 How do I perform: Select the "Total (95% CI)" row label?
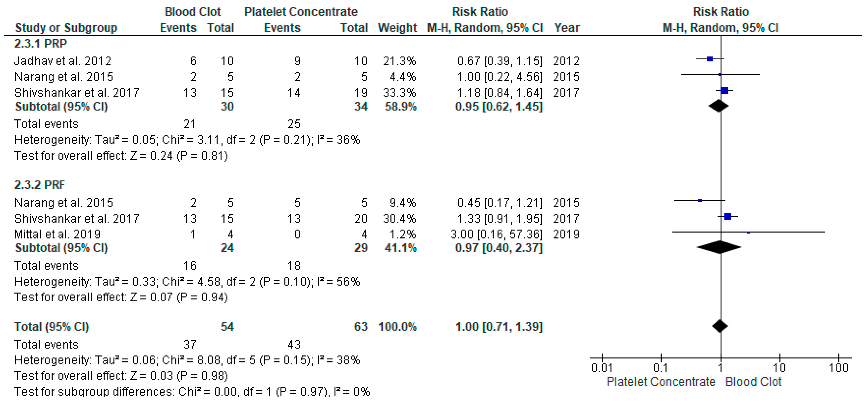52,326
